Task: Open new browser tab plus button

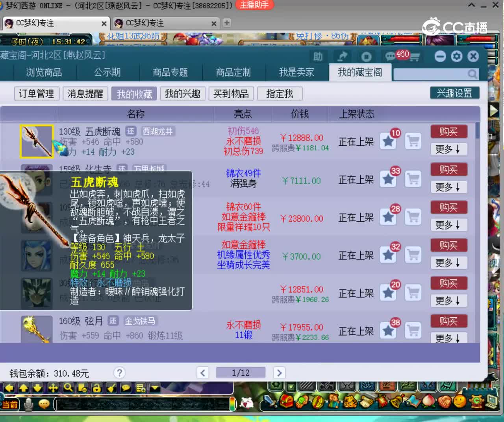Action: 227,23
